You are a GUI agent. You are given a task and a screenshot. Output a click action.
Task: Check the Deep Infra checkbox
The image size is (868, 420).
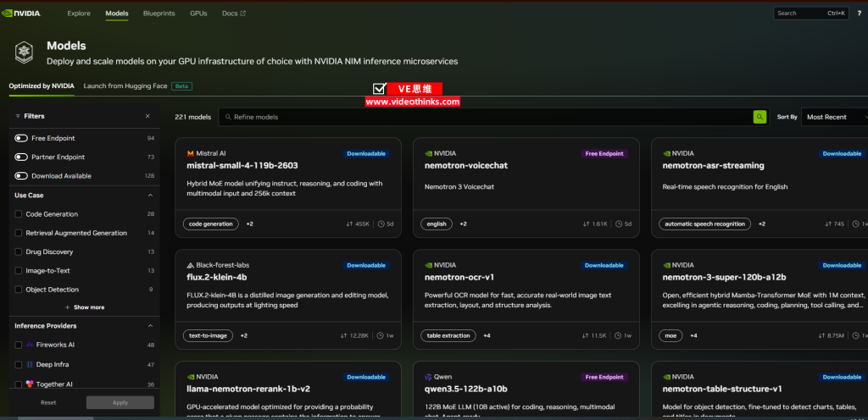click(19, 365)
